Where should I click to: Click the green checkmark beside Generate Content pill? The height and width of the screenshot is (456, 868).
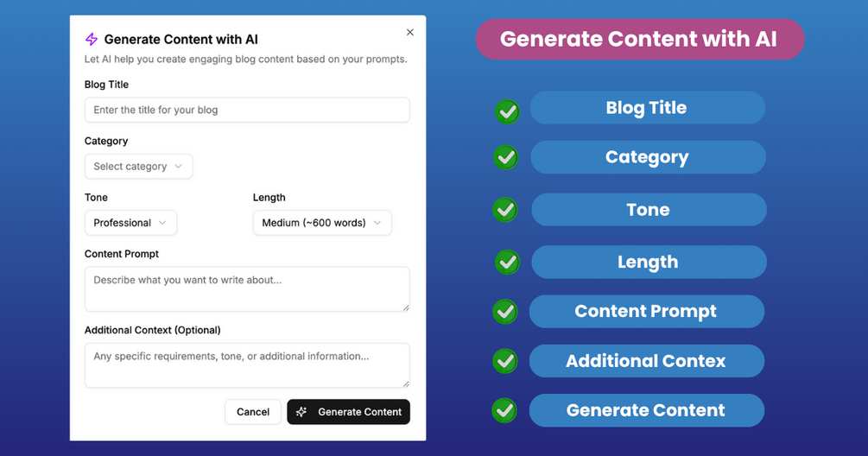click(x=504, y=410)
